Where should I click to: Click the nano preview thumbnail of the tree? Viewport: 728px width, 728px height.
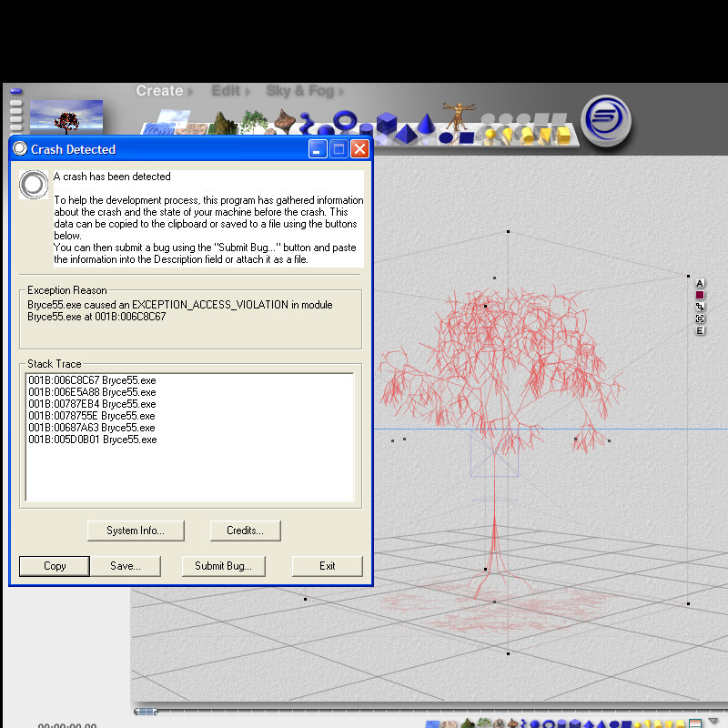coord(66,117)
